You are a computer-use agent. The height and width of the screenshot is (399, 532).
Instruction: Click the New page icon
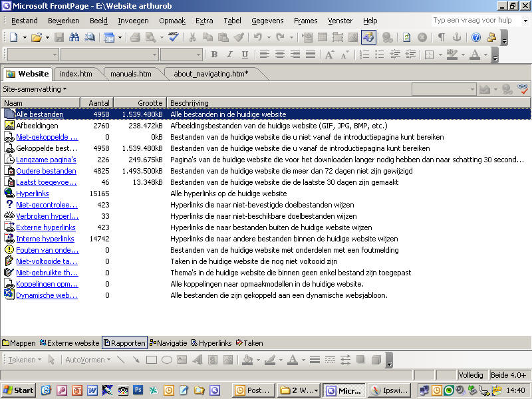pyautogui.click(x=13, y=37)
